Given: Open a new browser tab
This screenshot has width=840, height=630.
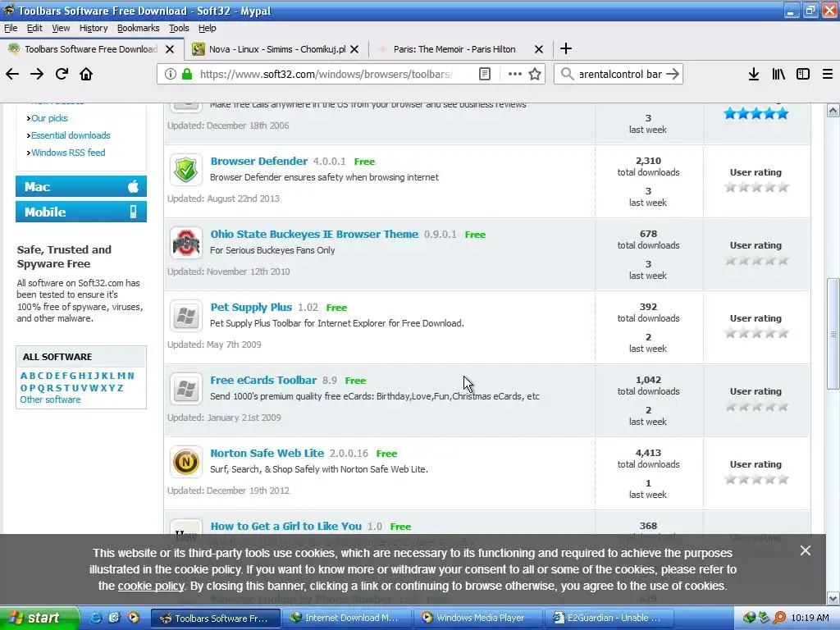Looking at the screenshot, I should point(566,48).
